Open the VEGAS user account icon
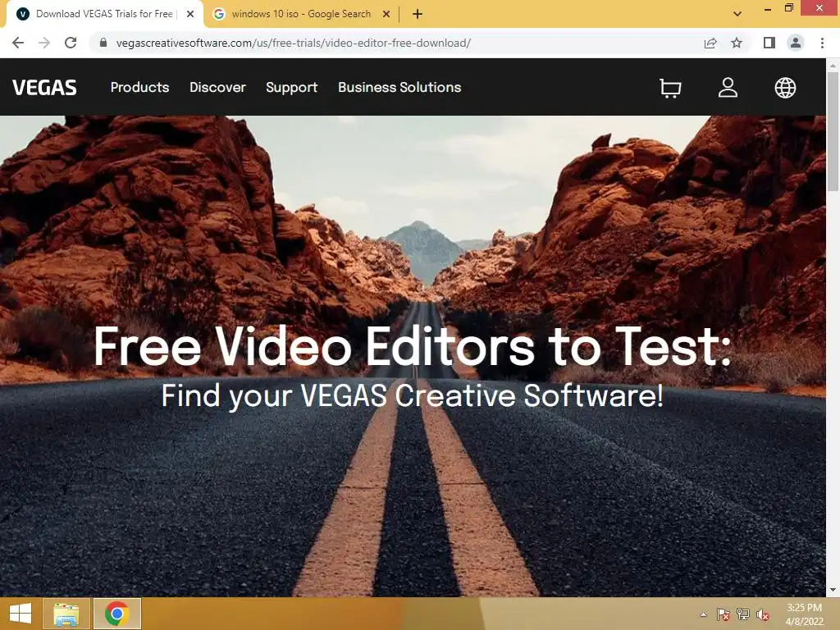Screen dimensions: 840x630 pos(728,88)
